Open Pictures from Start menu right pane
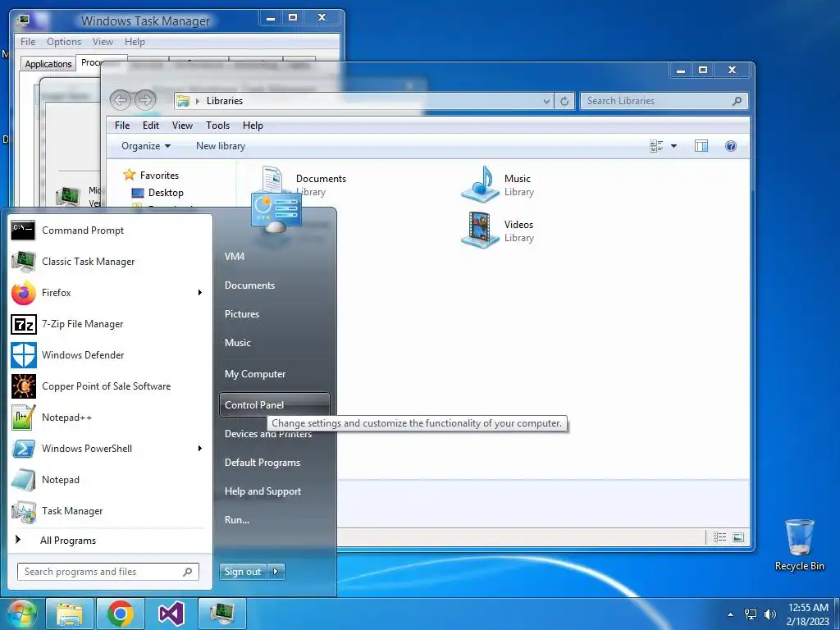This screenshot has height=630, width=840. tap(274, 314)
